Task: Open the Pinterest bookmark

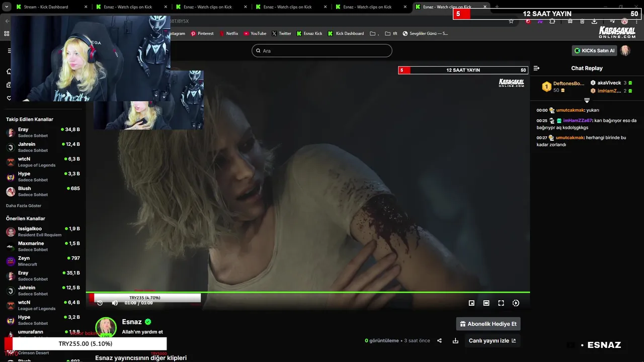Action: coord(202,34)
